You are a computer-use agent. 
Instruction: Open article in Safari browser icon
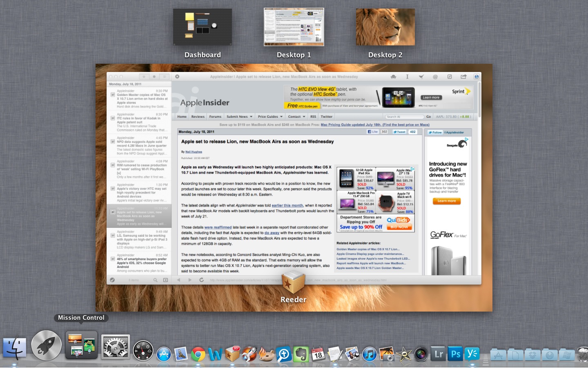[477, 76]
